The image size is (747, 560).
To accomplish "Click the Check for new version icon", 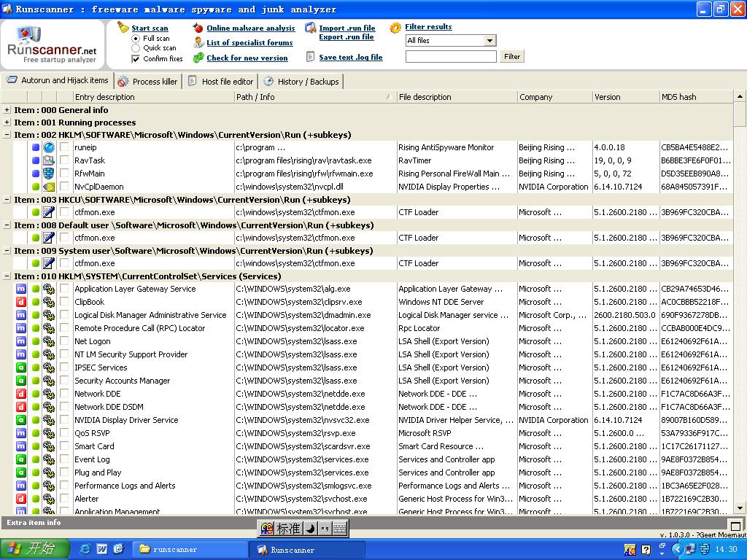I will coord(198,58).
